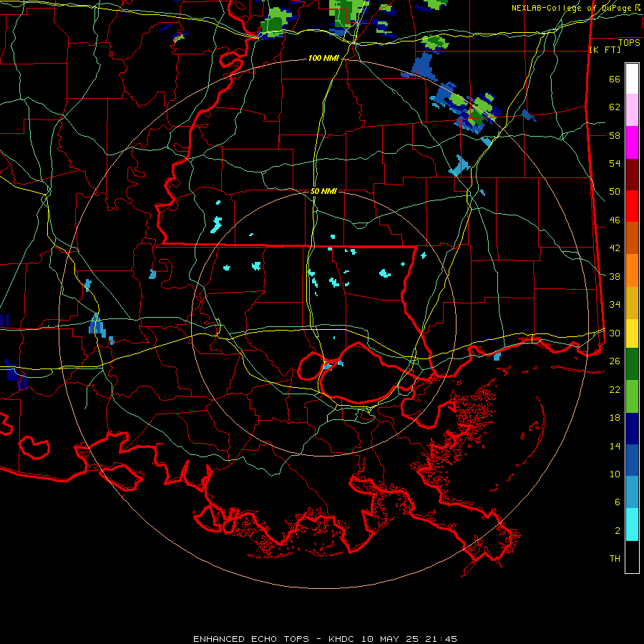Click the 38 value on the scale
644x644 pixels.
(615, 276)
